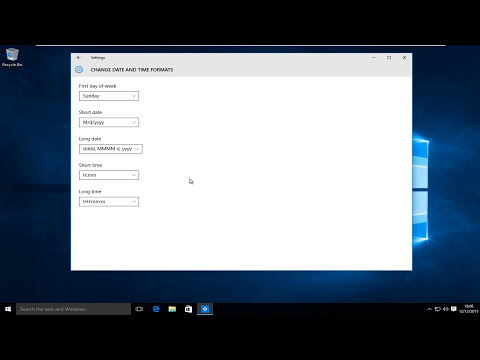Click the Short date label
The height and width of the screenshot is (360, 480).
(x=90, y=112)
